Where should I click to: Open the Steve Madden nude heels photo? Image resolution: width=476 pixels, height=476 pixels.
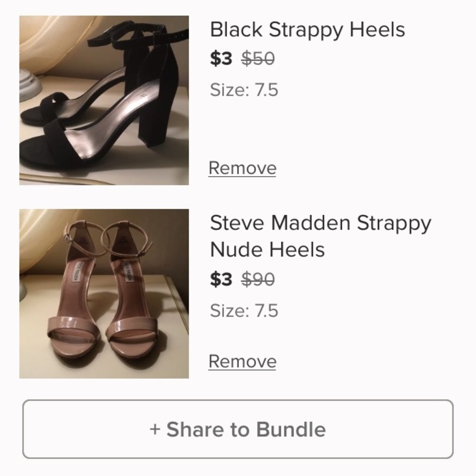pyautogui.click(x=104, y=294)
